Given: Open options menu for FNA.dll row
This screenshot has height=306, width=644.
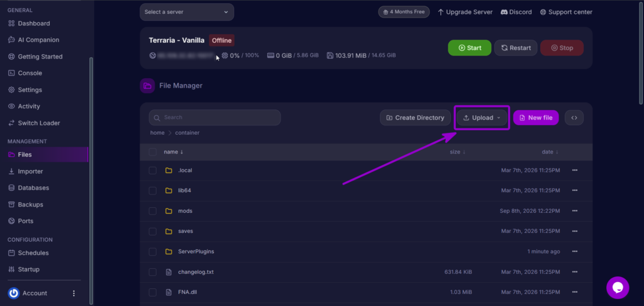Looking at the screenshot, I should coord(575,292).
